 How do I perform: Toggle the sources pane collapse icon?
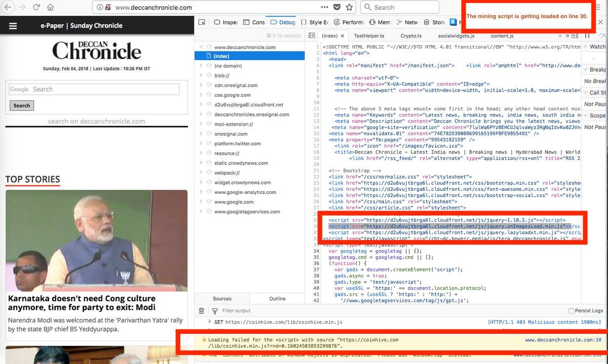pos(311,35)
